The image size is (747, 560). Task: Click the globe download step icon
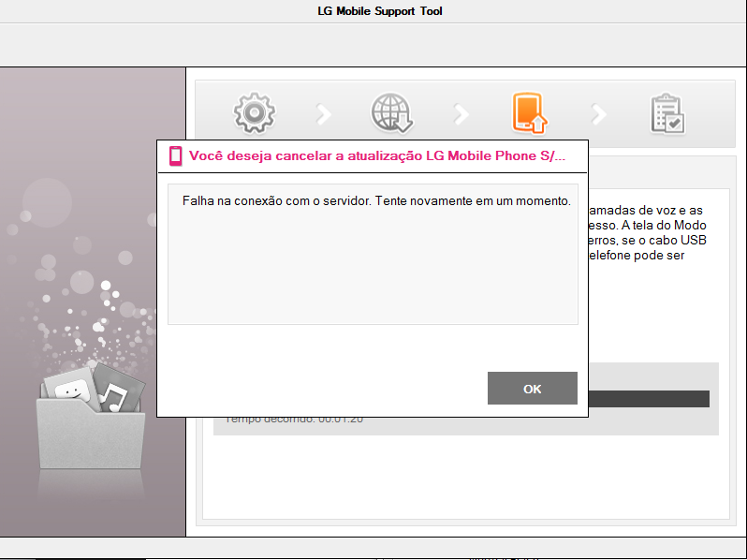(391, 113)
